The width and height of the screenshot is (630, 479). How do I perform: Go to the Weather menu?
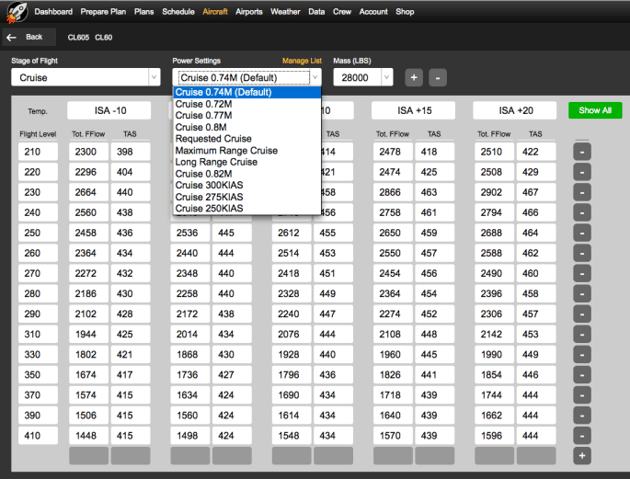tap(285, 12)
